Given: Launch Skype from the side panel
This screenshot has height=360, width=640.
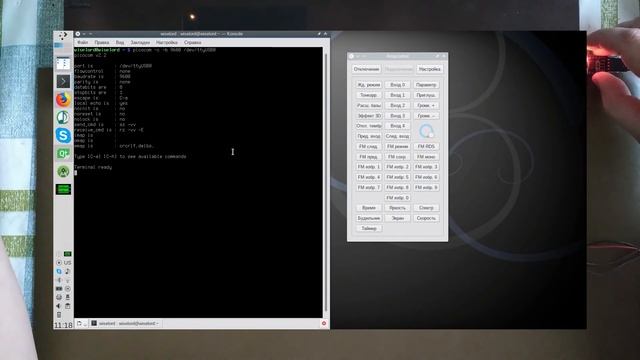Looking at the screenshot, I should point(63,135).
